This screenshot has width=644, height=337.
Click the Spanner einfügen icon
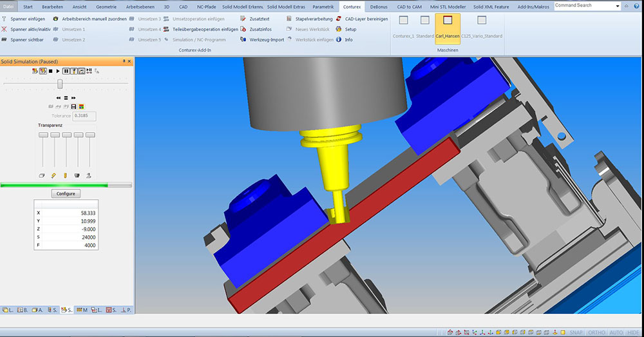click(x=5, y=19)
